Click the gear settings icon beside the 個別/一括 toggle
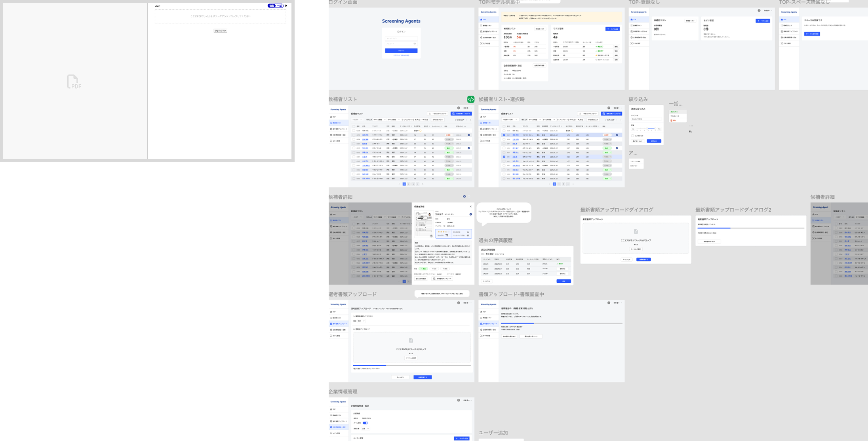The width and height of the screenshot is (868, 441). point(286,6)
